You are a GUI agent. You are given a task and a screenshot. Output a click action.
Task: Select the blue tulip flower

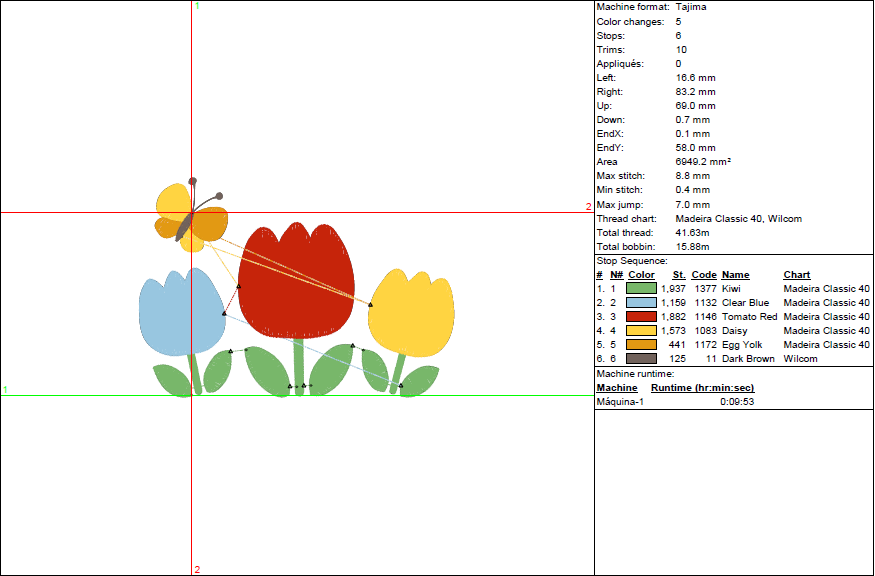pyautogui.click(x=180, y=312)
